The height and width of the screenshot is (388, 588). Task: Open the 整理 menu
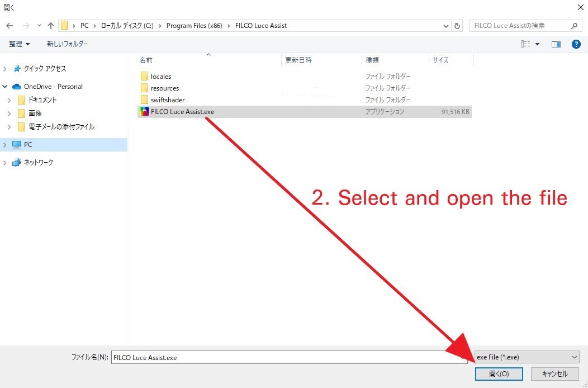click(x=19, y=44)
